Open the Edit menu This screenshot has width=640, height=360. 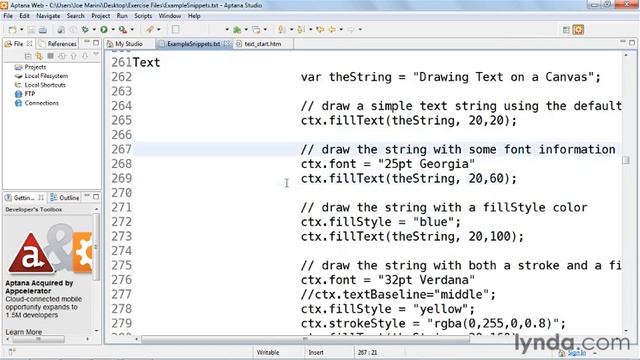(24, 16)
